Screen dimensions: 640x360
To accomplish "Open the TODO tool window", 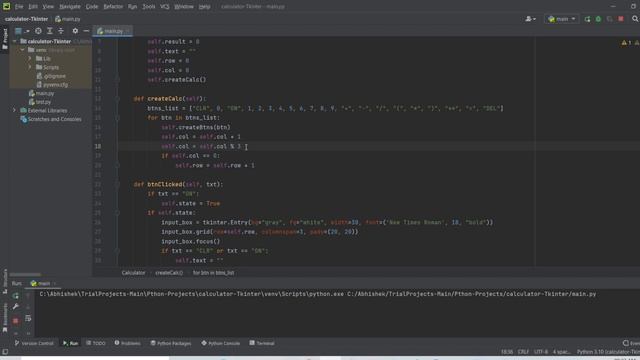I will coord(96,343).
